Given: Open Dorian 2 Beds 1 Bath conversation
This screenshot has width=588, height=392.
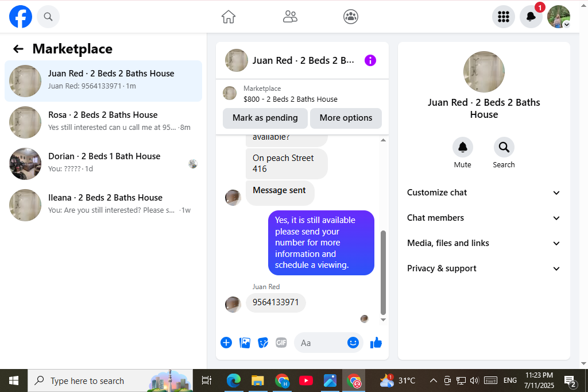Looking at the screenshot, I should (x=103, y=164).
